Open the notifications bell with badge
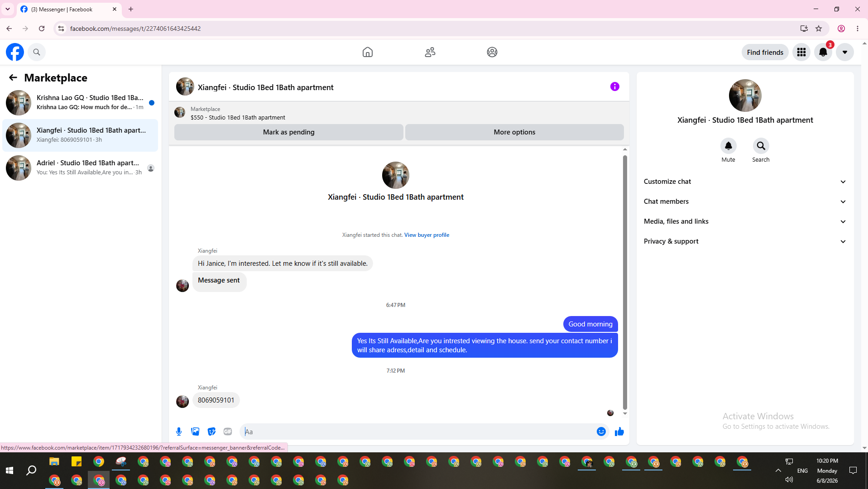 (823, 52)
